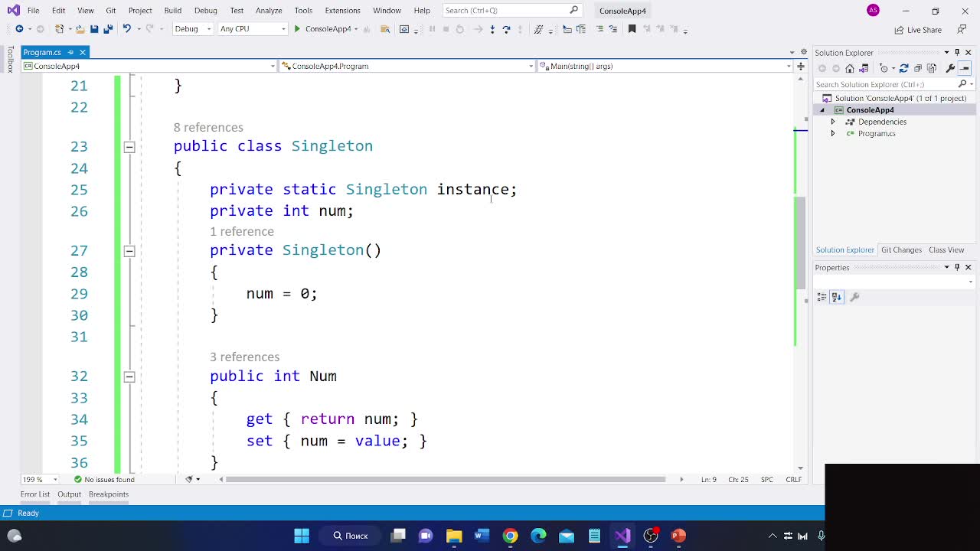
Task: Click the 8 references CodeLens link
Action: pyautogui.click(x=208, y=128)
